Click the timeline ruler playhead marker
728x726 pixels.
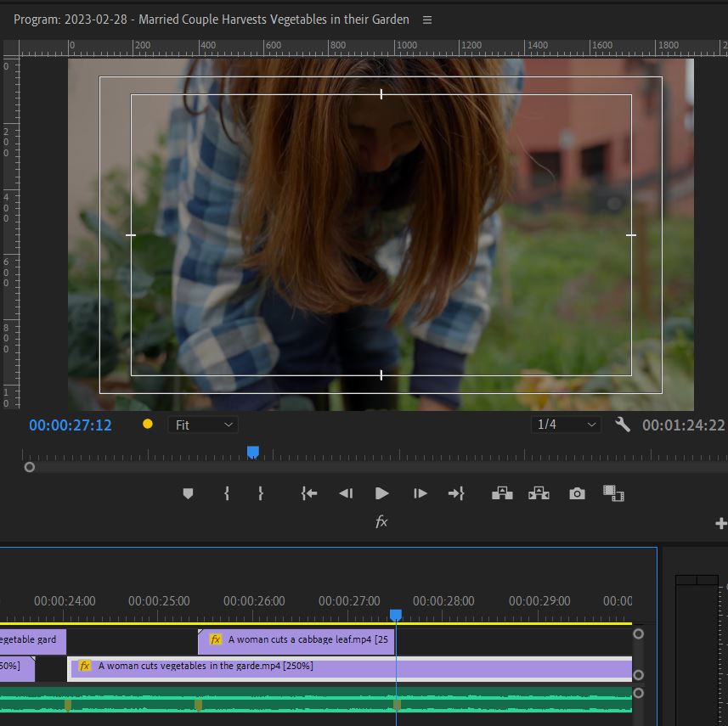pyautogui.click(x=396, y=616)
